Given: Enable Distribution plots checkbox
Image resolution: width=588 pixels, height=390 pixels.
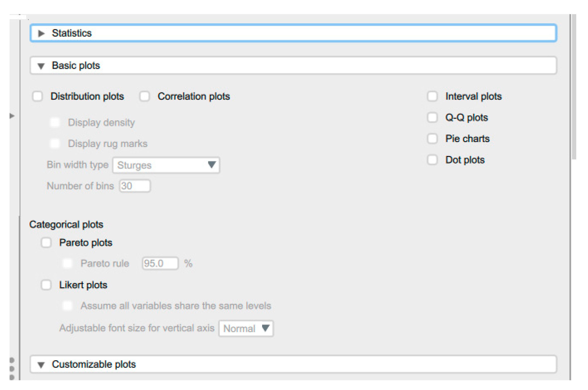Looking at the screenshot, I should [x=38, y=96].
